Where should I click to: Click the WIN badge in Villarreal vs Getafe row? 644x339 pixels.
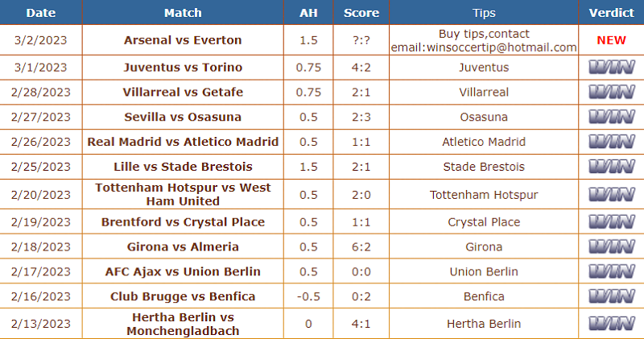pyautogui.click(x=612, y=92)
